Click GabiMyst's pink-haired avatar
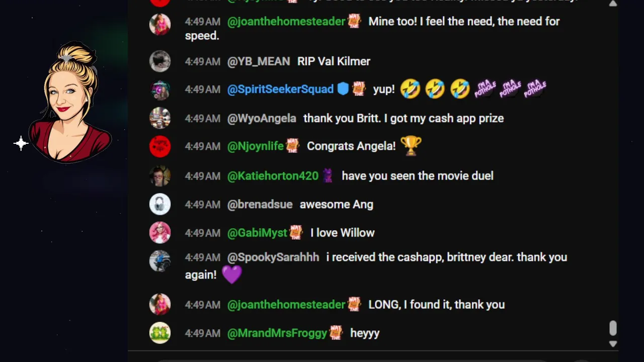 coord(160,233)
